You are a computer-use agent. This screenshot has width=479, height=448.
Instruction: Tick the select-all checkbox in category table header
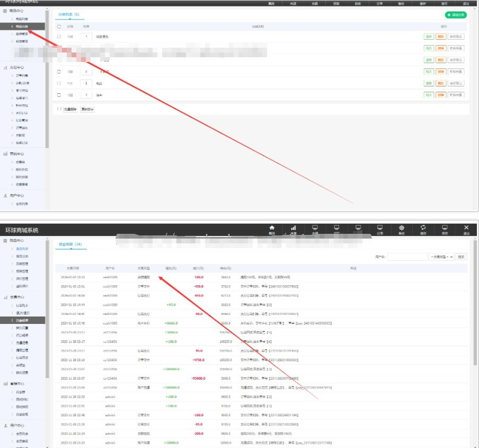click(x=59, y=26)
